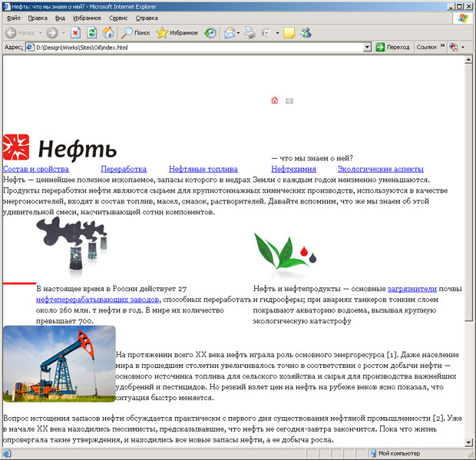The width and height of the screenshot is (476, 460).
Task: Follow the Экологические аспекты link
Action: tap(380, 169)
